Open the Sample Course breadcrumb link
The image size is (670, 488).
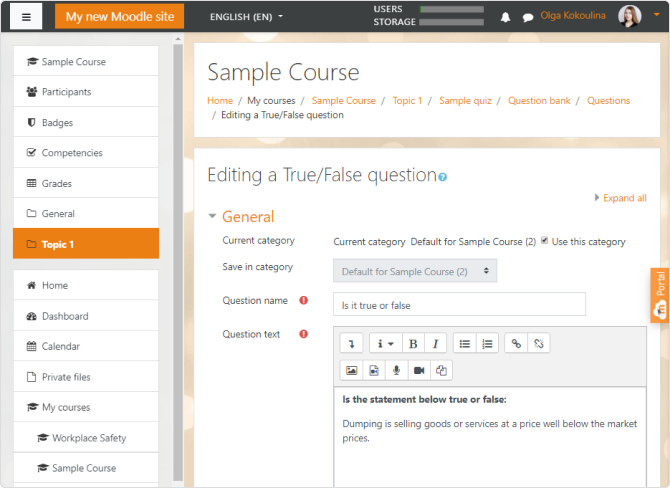(x=344, y=101)
